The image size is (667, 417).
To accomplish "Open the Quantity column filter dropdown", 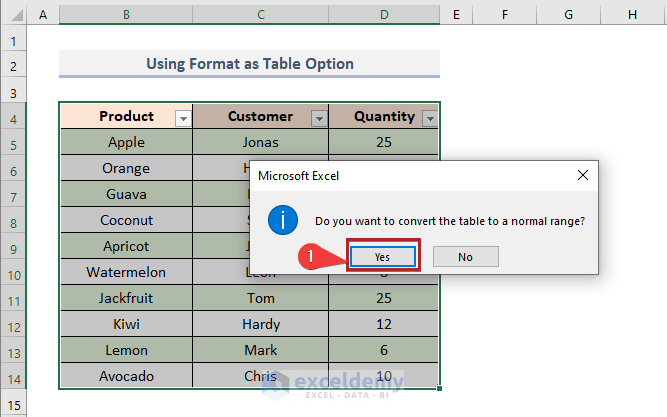I will tap(429, 118).
